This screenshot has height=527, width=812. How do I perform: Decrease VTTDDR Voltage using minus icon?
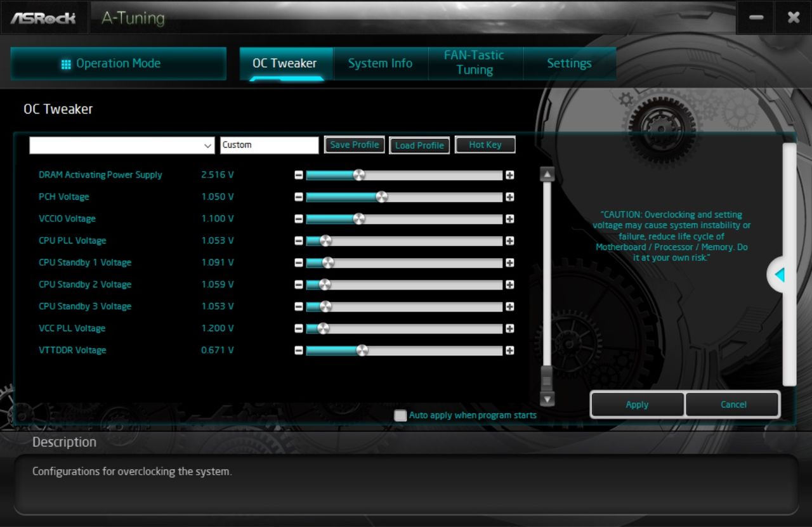click(299, 350)
